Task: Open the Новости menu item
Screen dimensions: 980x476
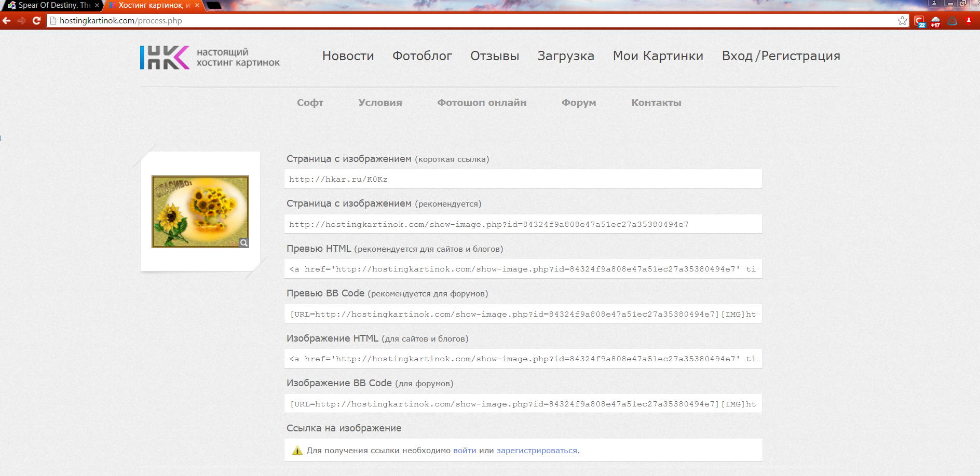Action: coord(348,56)
